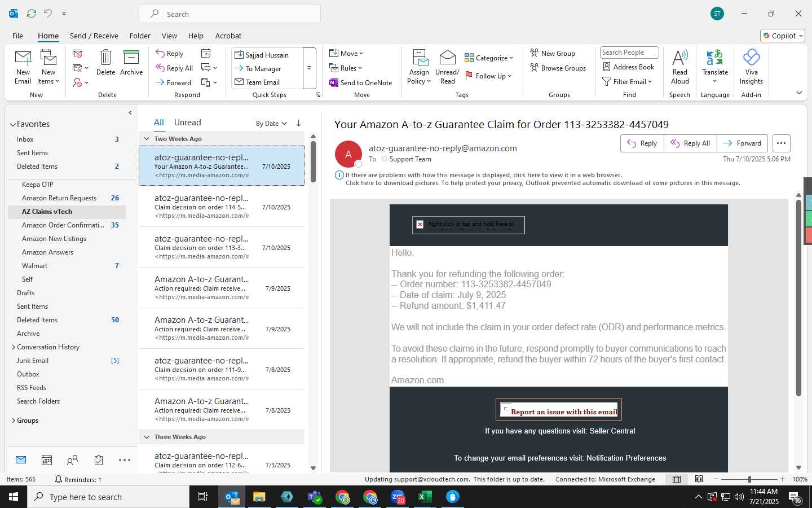Click the Send/Receive sync icon in title bar

point(32,13)
